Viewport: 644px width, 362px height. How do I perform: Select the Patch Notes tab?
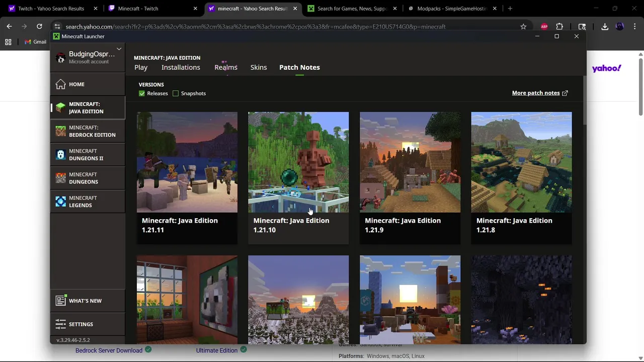point(299,67)
